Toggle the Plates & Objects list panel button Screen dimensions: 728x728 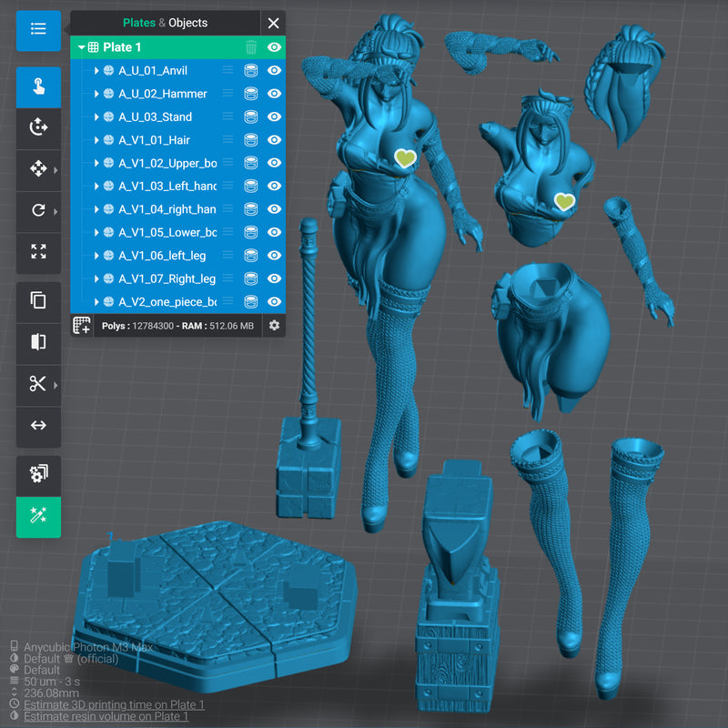pos(38,30)
